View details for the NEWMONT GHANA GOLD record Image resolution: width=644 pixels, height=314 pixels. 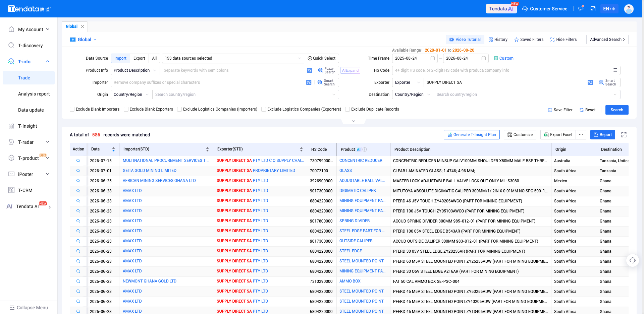(x=78, y=281)
